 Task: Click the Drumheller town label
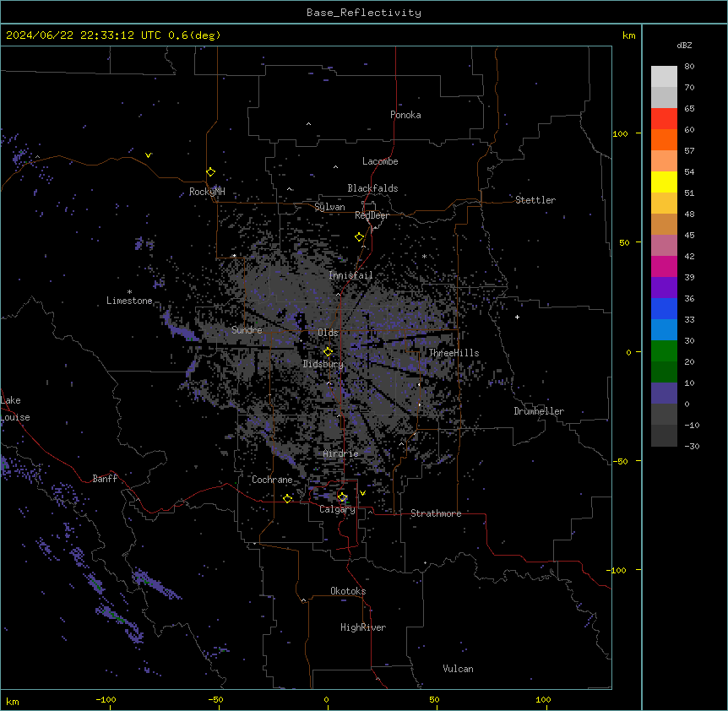click(x=539, y=411)
